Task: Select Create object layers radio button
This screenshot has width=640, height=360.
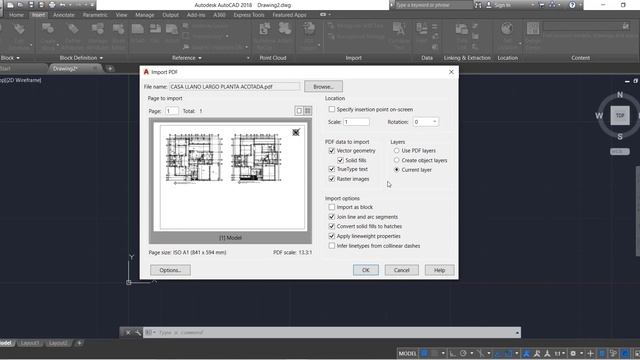Action: [x=396, y=160]
